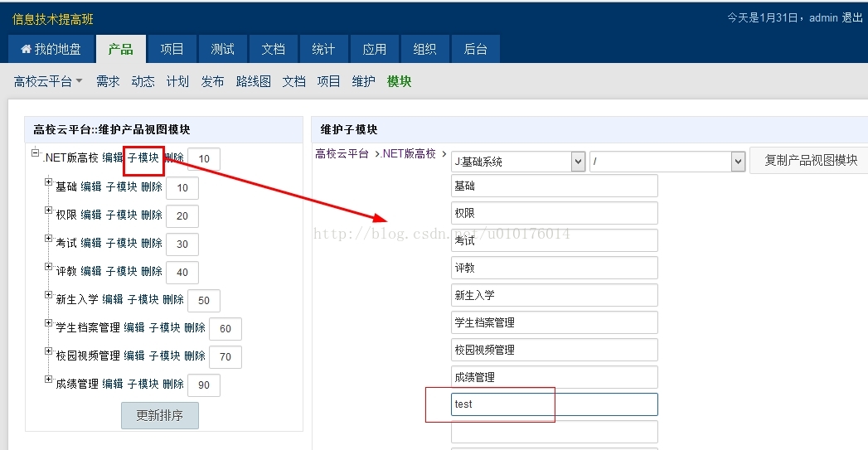Open the J:基础系统 dropdown

tap(519, 162)
